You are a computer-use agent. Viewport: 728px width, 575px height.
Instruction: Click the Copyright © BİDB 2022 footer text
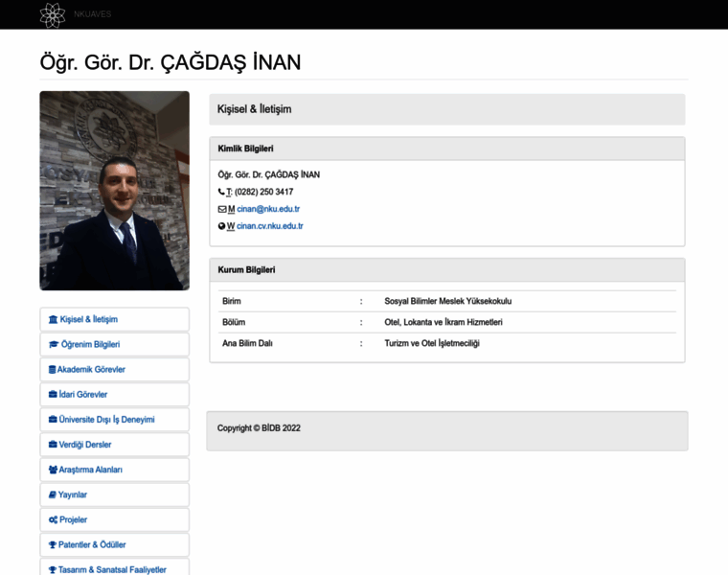[x=259, y=428]
